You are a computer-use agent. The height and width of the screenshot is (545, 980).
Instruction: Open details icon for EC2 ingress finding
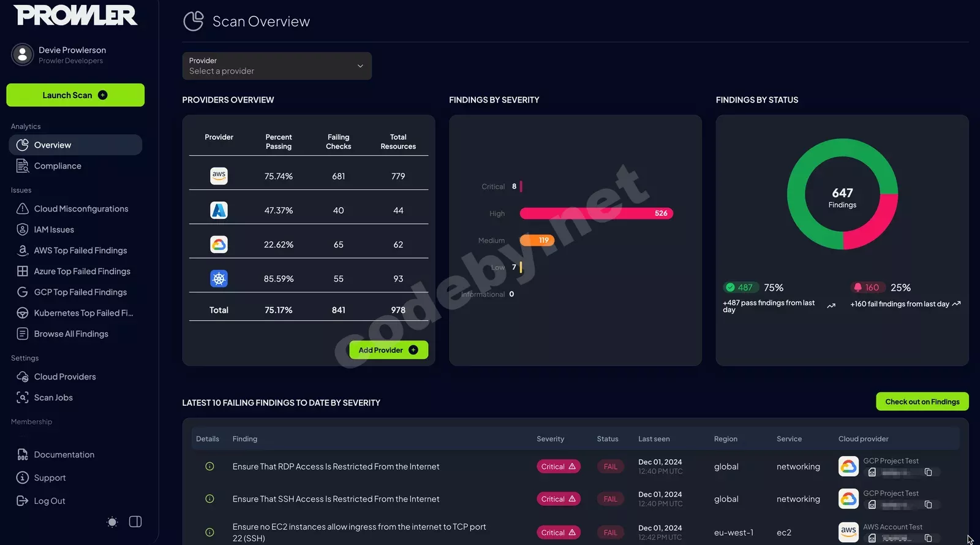(x=209, y=533)
